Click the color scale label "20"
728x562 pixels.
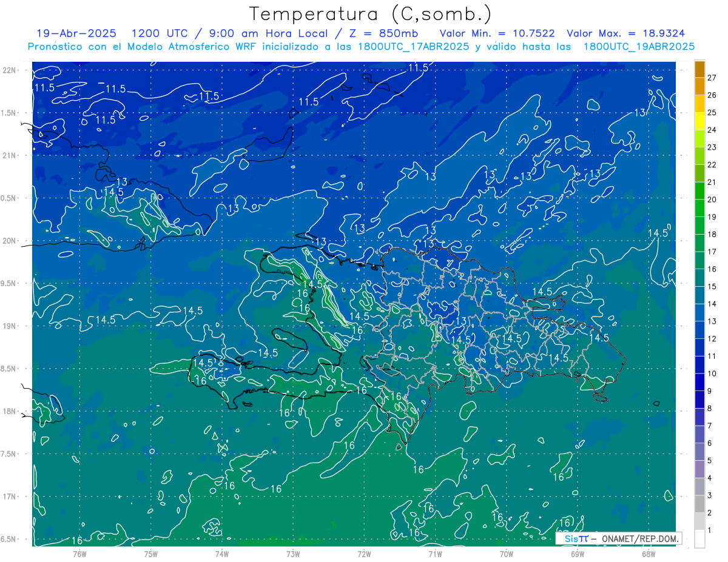tap(712, 199)
